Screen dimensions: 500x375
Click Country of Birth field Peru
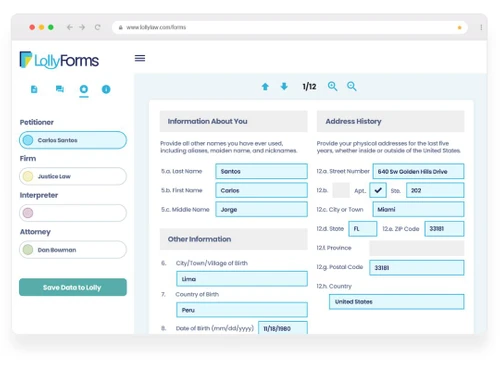pos(242,310)
